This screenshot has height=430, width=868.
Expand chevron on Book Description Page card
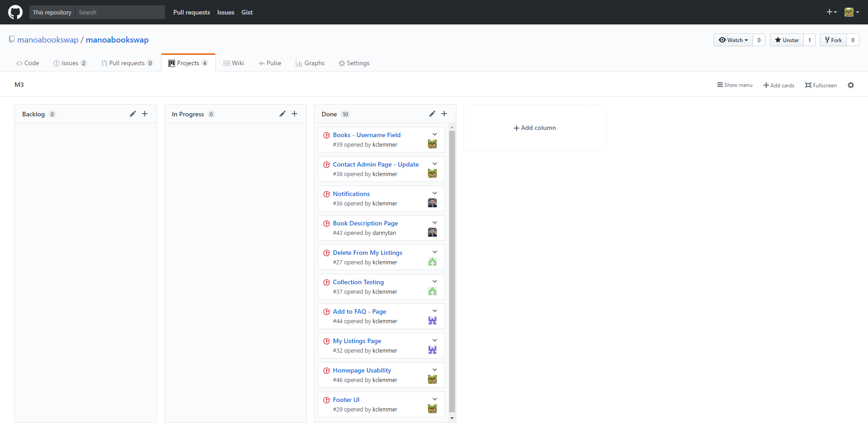[435, 223]
